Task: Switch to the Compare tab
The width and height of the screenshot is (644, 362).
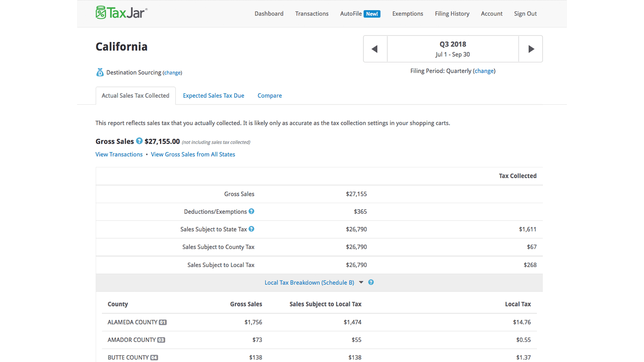Action: pyautogui.click(x=269, y=95)
